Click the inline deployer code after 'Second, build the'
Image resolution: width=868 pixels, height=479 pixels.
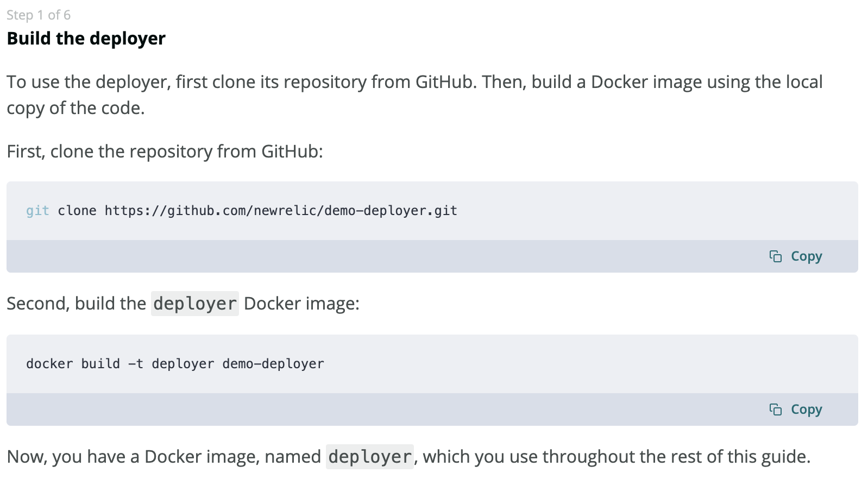194,303
